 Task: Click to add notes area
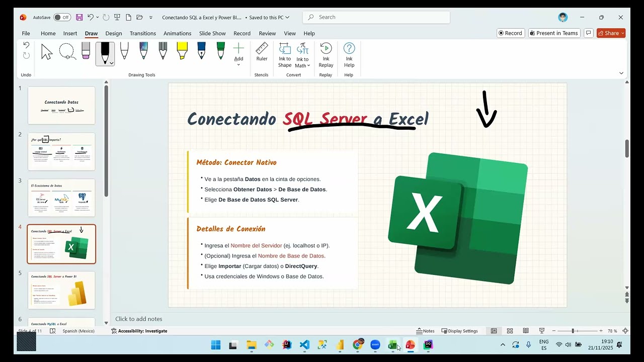pos(139,319)
